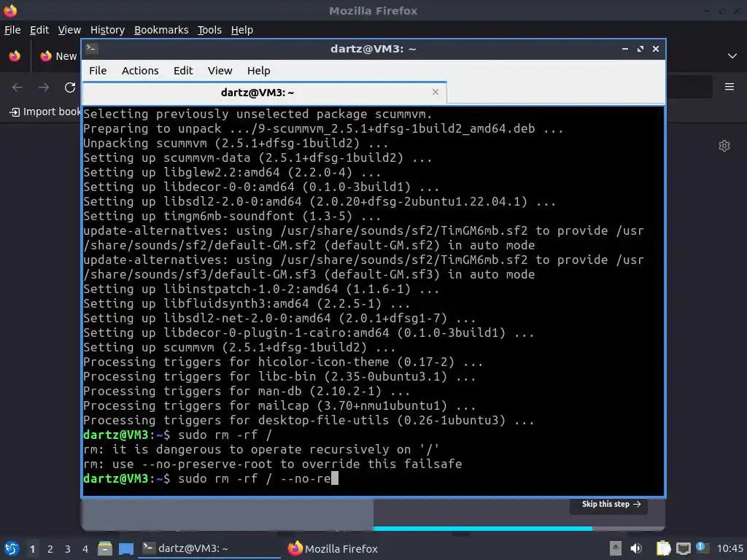Click the terminal icon in the title bar
This screenshot has height=560, width=747.
[x=92, y=49]
